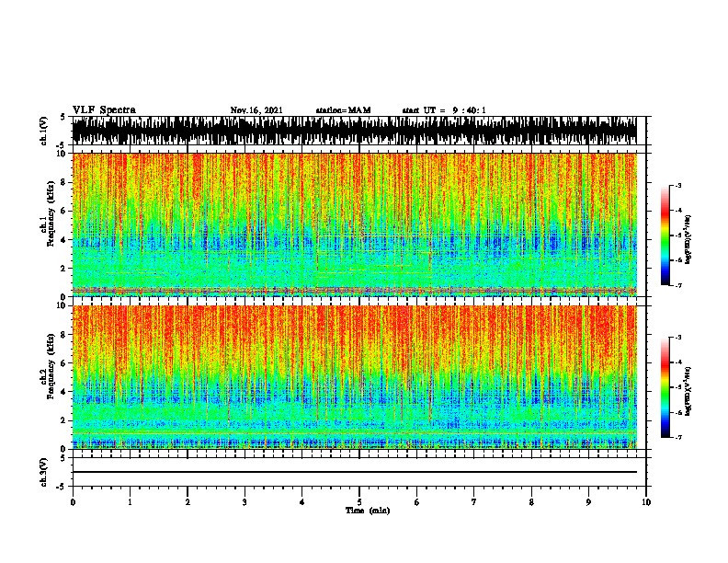Click time axis tick label '2'
This screenshot has width=728, height=563.
188,502
